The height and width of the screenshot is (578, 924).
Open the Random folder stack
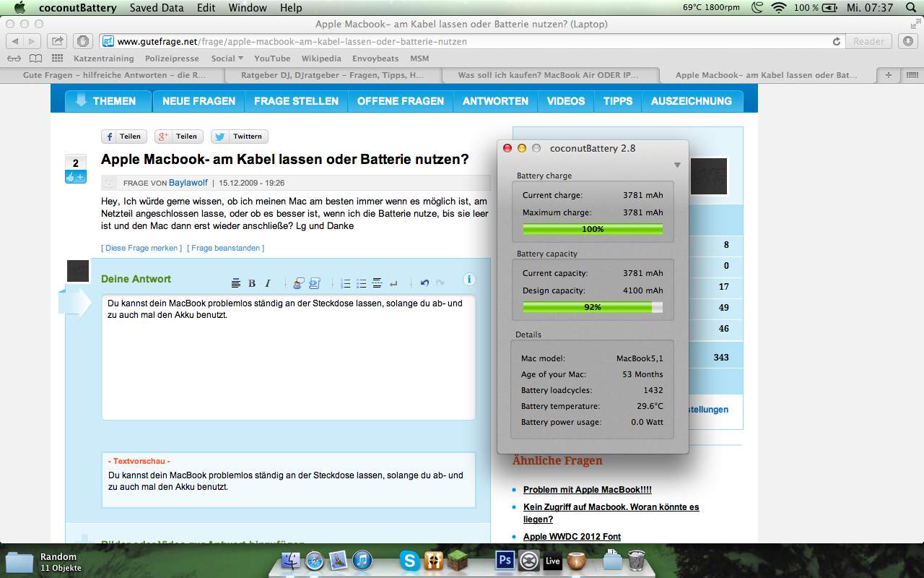(x=19, y=562)
